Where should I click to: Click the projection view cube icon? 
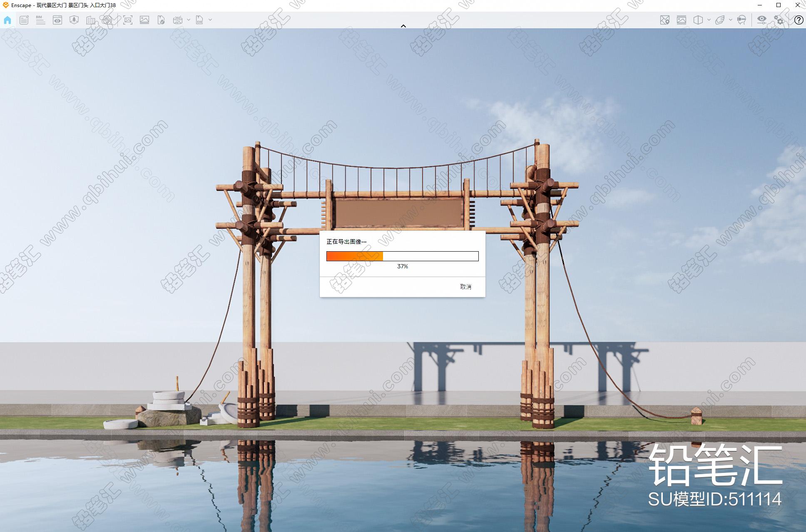tap(698, 20)
